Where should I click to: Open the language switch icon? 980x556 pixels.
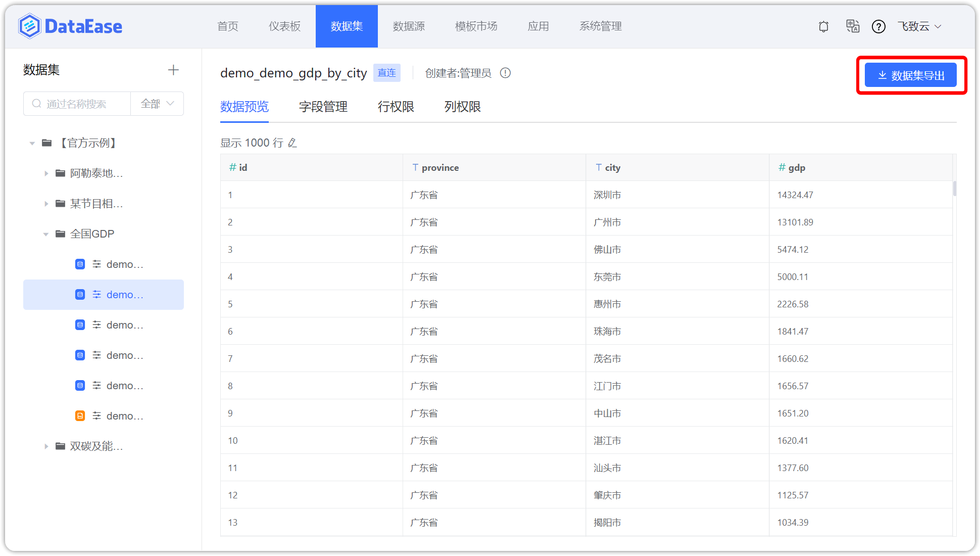pos(853,26)
